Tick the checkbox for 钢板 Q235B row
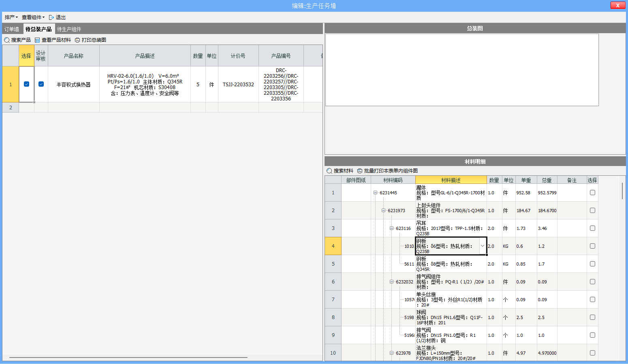The width and height of the screenshot is (628, 364). coord(592,246)
